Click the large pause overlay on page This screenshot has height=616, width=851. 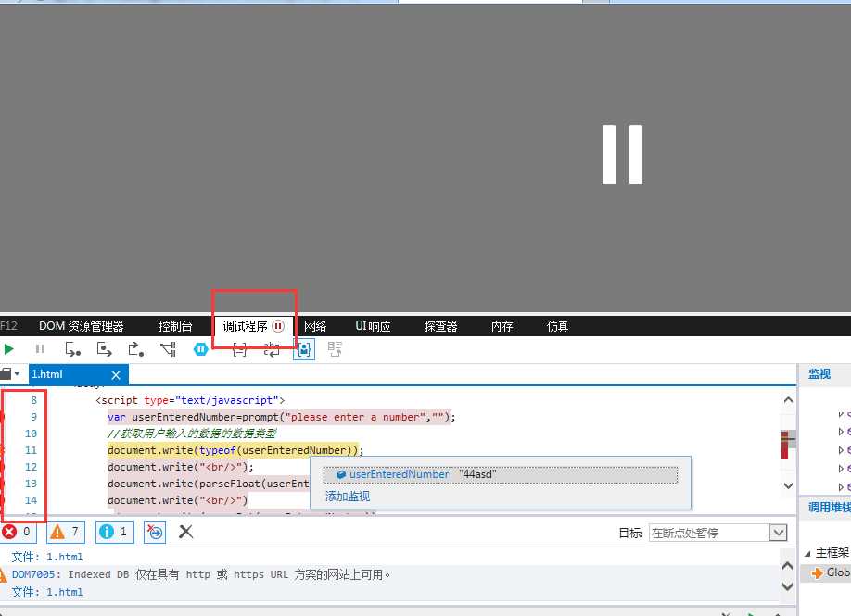click(x=623, y=155)
